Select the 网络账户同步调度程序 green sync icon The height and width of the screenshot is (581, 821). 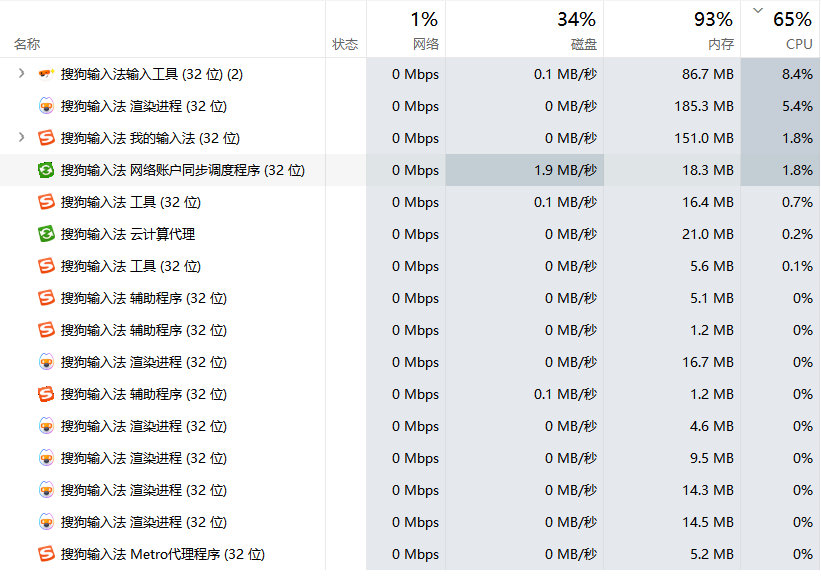pyautogui.click(x=46, y=170)
